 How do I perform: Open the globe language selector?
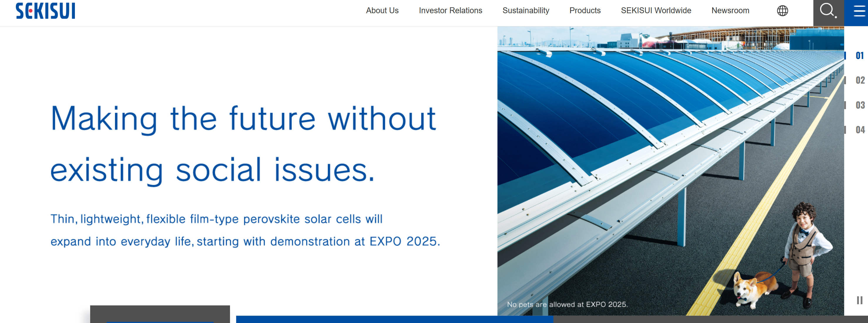click(x=783, y=11)
